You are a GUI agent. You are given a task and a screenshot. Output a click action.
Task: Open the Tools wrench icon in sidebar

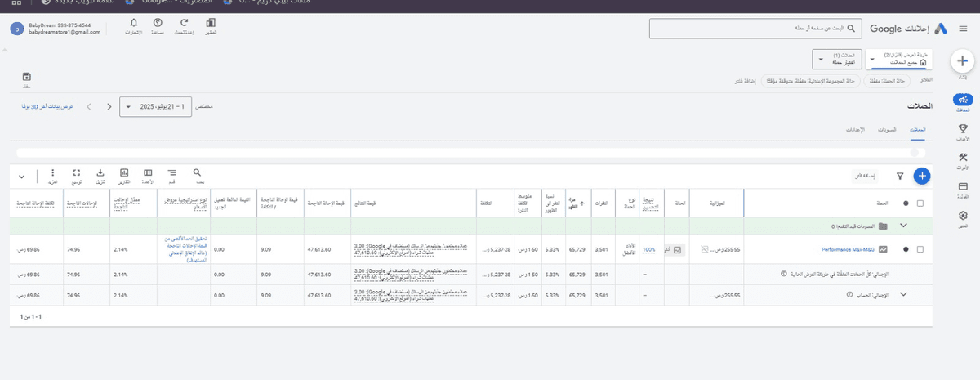(x=963, y=158)
